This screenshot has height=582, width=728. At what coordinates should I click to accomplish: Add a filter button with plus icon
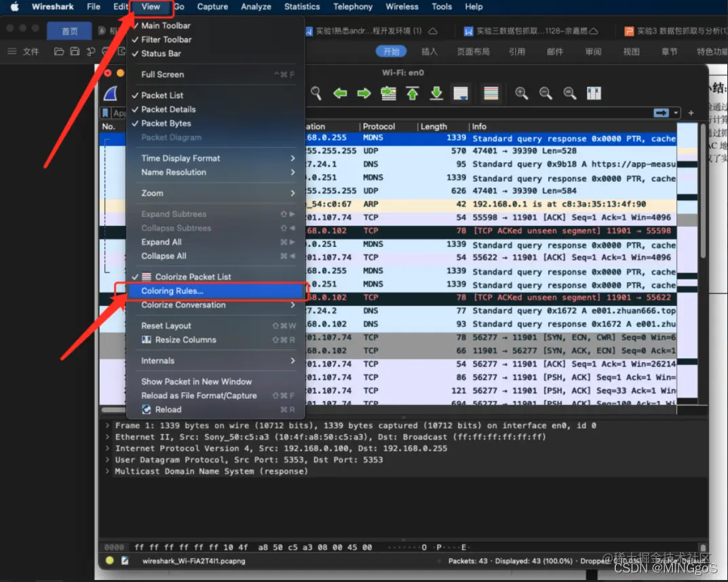click(691, 113)
